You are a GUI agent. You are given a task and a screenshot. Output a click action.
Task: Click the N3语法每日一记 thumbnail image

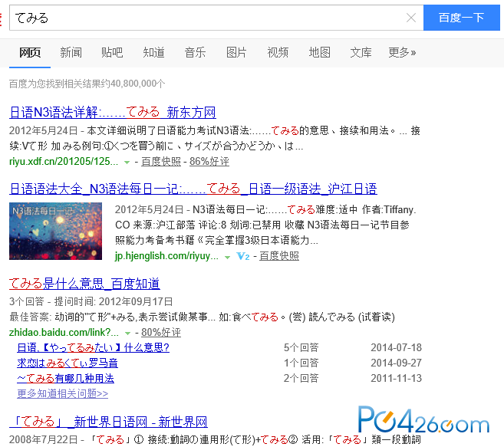55,231
